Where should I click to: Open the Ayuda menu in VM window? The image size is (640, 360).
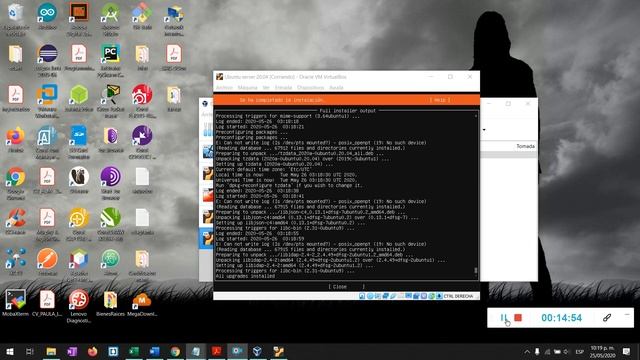click(336, 88)
